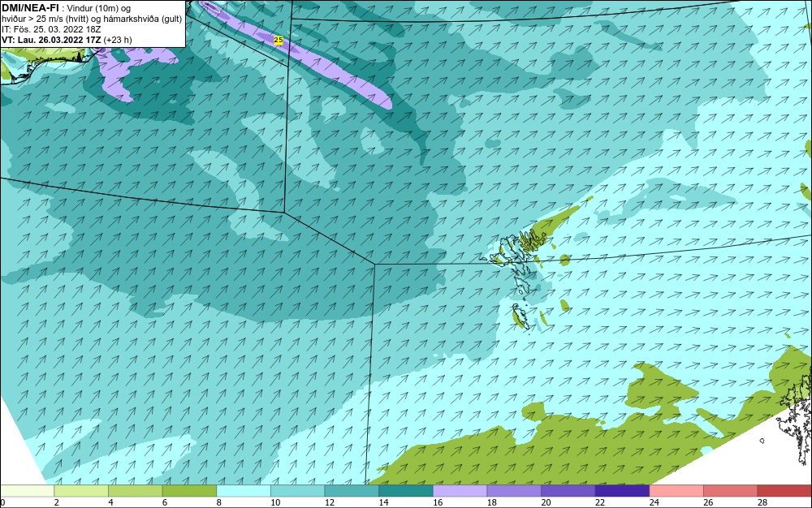Click the 0-2 m/s pale yellow legend swatch

(x=27, y=491)
